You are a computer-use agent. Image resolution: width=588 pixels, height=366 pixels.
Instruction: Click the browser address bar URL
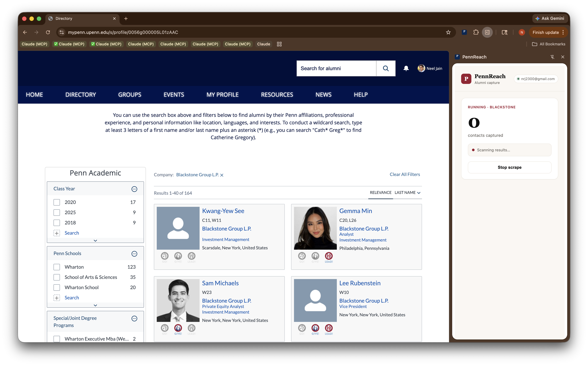(x=123, y=32)
